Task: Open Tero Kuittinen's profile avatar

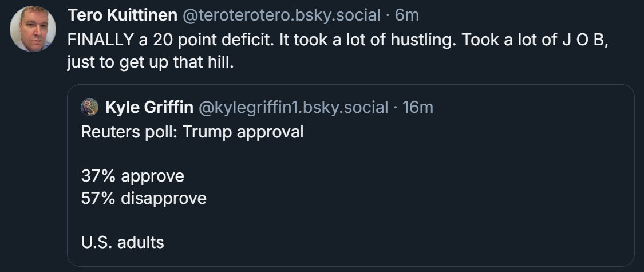Action: [33, 29]
